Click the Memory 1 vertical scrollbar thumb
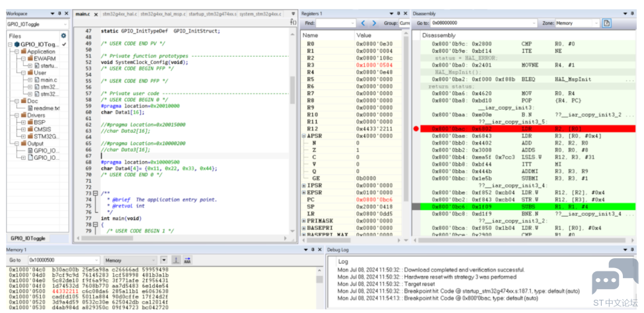This screenshot has height=313, width=644. (319, 279)
